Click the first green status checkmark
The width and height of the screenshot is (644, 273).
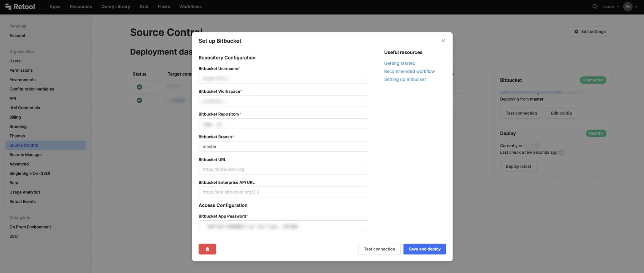coord(140,87)
